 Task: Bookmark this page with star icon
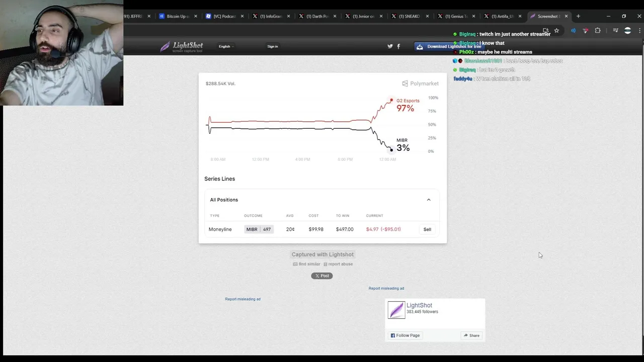(556, 31)
